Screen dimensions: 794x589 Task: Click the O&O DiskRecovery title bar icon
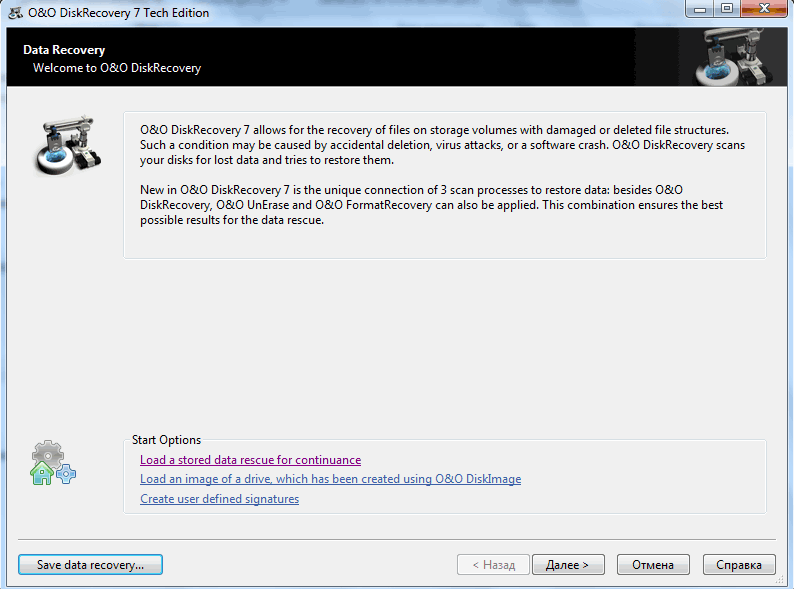tap(14, 12)
